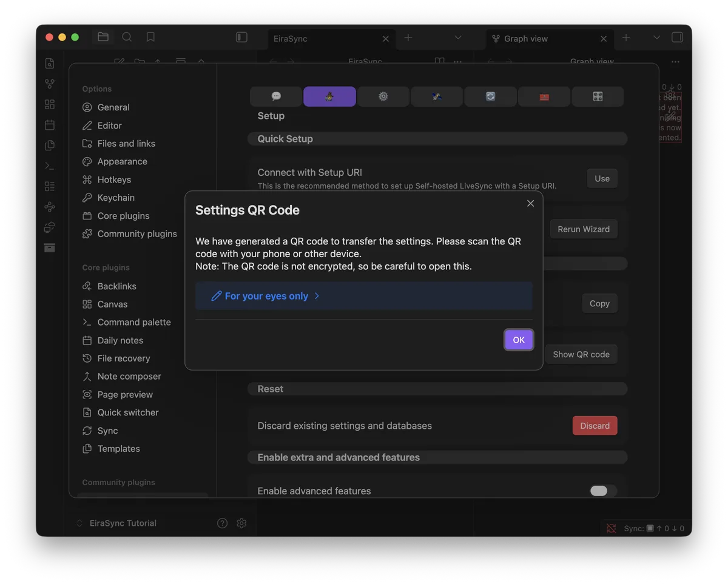Screen dimensions: 728x584
Task: Expand the For your eyes only section
Action: [364, 296]
